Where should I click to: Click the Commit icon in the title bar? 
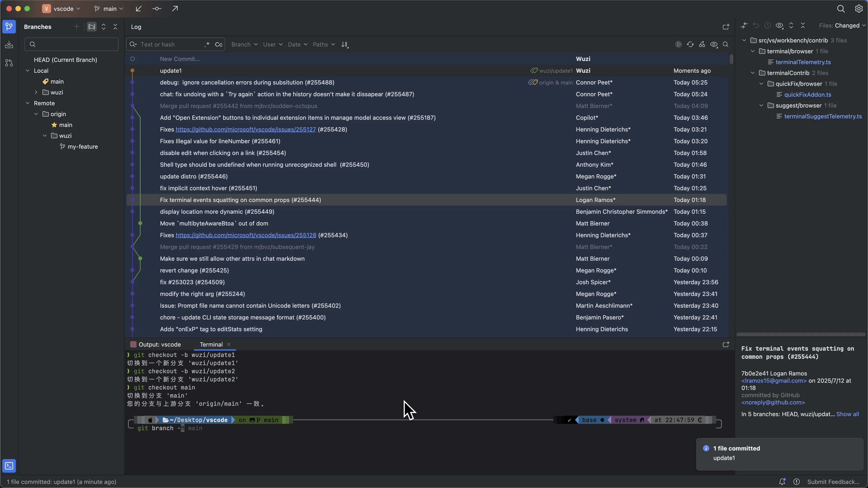[x=157, y=9]
